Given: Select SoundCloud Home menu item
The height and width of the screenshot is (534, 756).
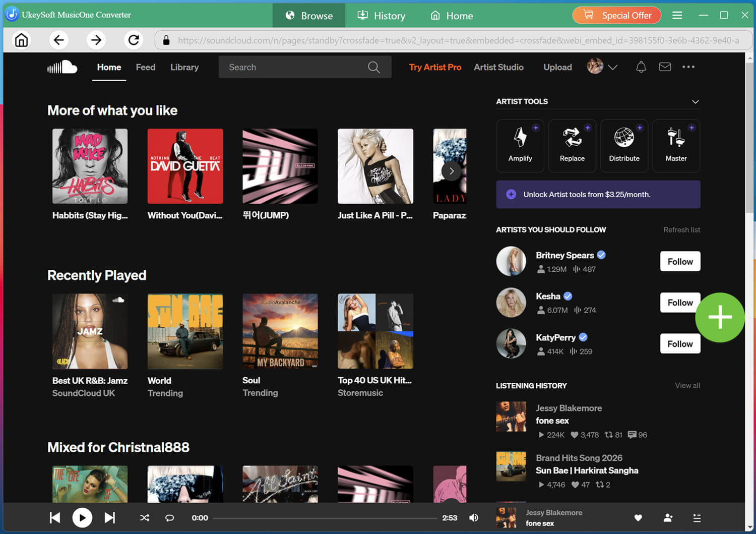Looking at the screenshot, I should pos(109,67).
